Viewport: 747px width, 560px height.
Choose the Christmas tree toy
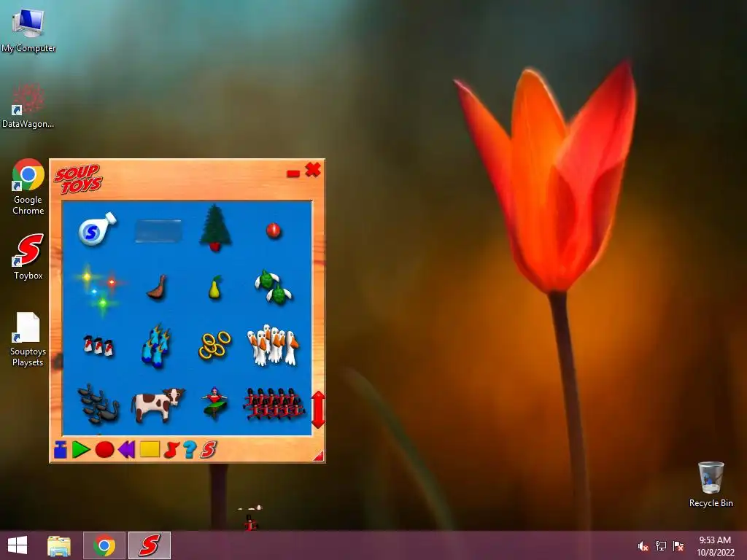point(215,227)
